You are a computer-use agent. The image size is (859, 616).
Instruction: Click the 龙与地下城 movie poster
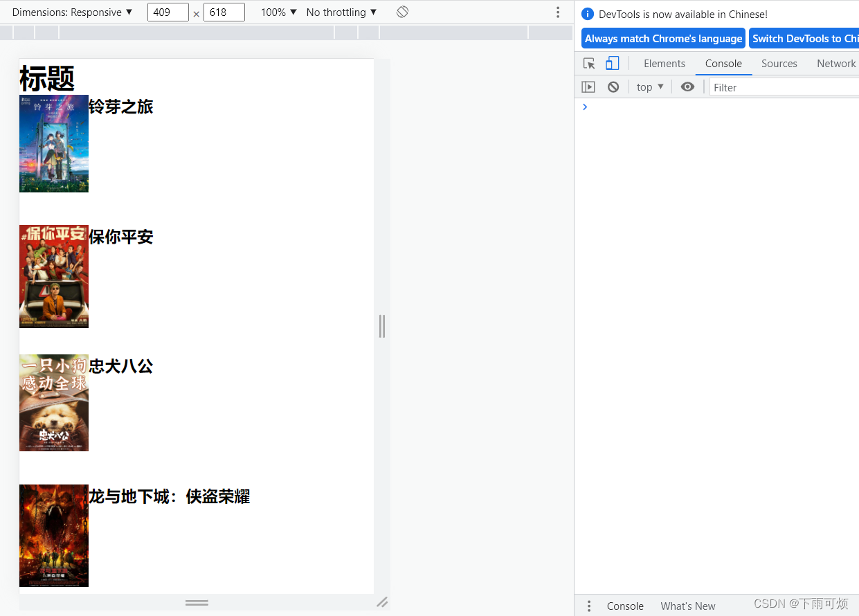coord(54,536)
